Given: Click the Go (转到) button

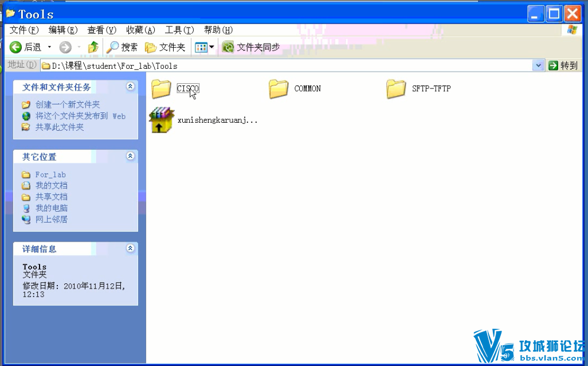Looking at the screenshot, I should (563, 65).
